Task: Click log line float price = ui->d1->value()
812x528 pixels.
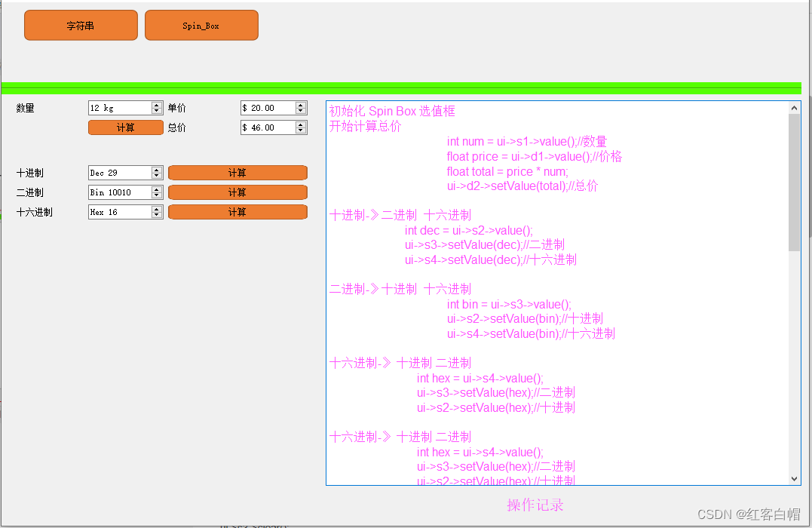Action: (535, 156)
